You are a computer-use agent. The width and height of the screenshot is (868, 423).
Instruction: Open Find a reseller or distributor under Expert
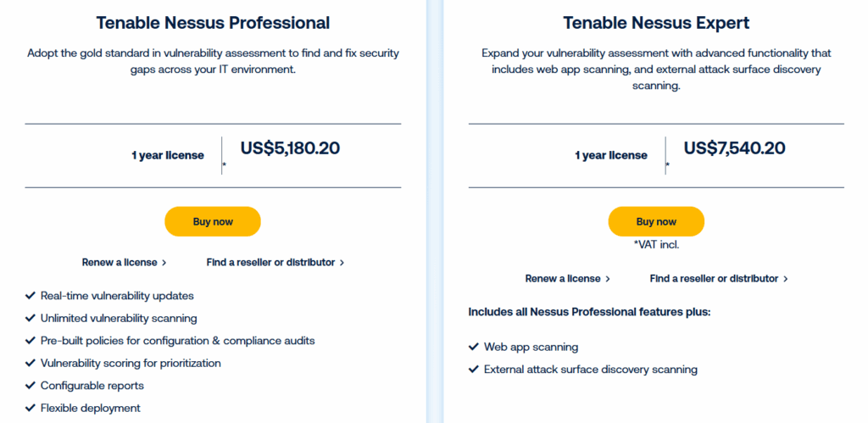[714, 279]
